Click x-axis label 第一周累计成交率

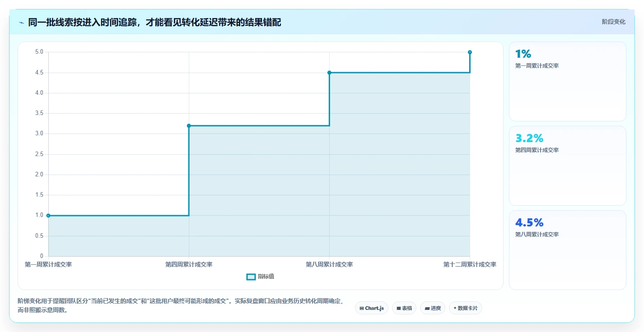(x=48, y=264)
